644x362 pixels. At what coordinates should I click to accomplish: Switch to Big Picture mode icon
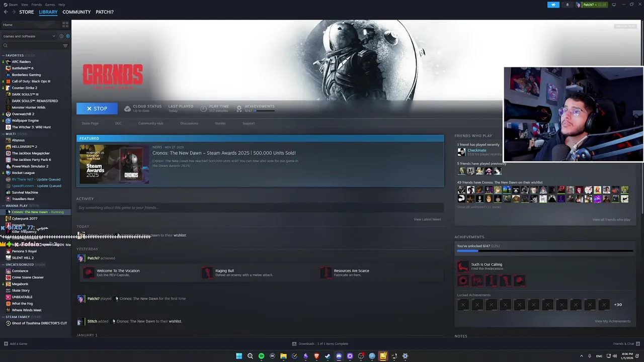click(614, 5)
